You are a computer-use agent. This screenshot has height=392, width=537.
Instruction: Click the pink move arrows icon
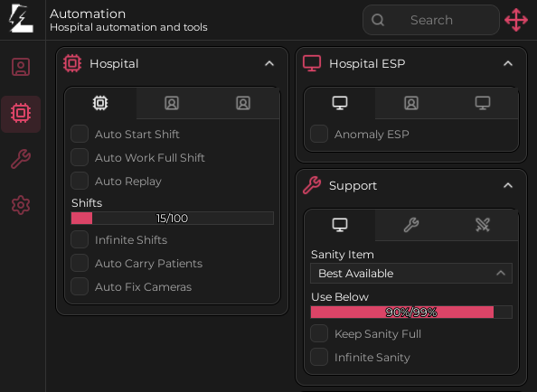[516, 20]
